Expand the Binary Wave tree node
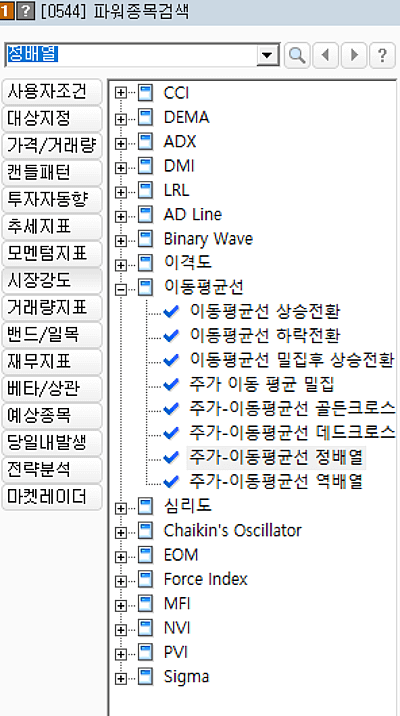The width and height of the screenshot is (400, 716). (x=121, y=240)
